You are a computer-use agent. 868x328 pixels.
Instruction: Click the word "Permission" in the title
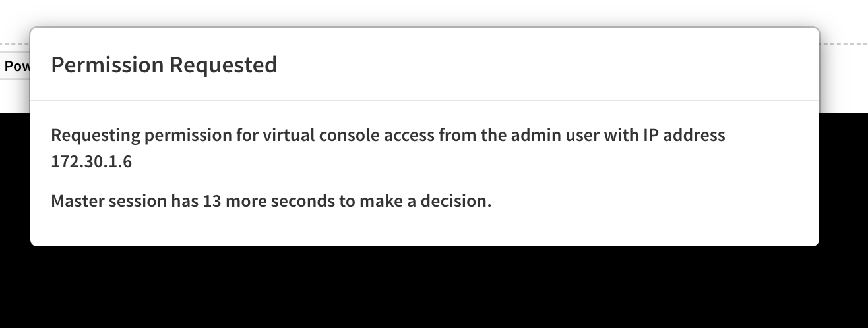[107, 65]
